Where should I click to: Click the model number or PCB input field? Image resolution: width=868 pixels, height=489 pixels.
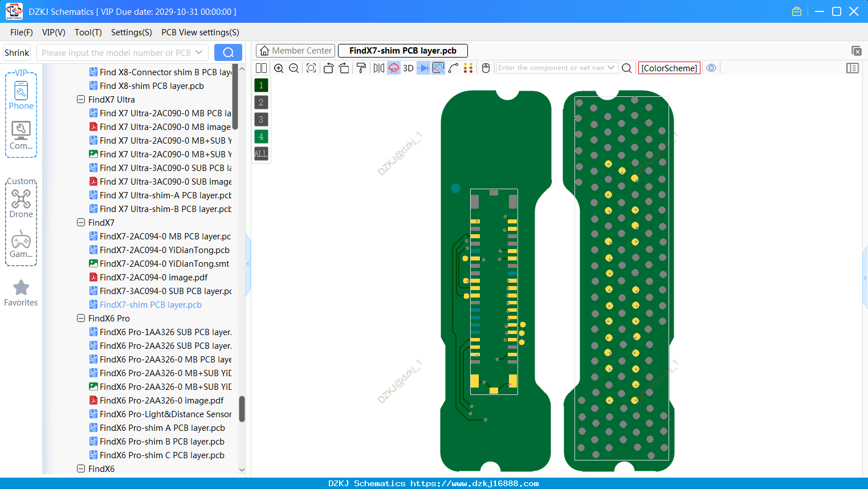116,52
